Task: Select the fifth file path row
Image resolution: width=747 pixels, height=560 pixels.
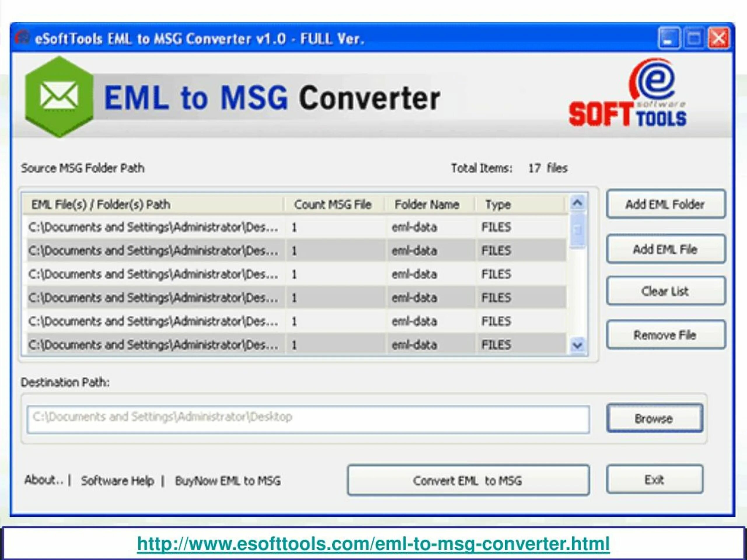Action: coord(296,321)
